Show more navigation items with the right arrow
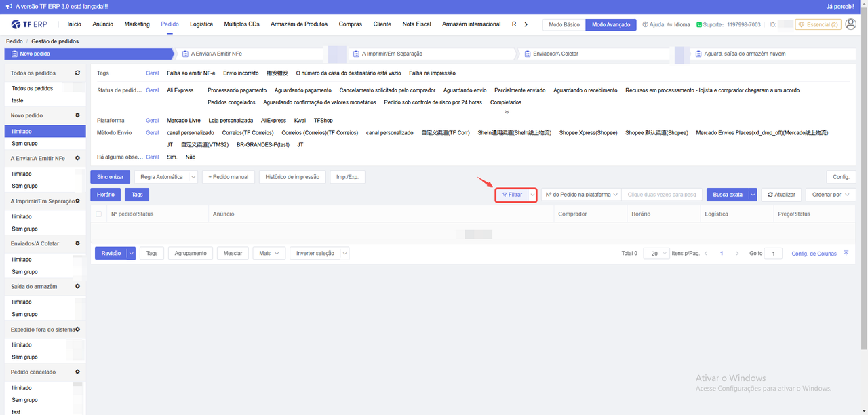Image resolution: width=868 pixels, height=415 pixels. click(x=526, y=24)
